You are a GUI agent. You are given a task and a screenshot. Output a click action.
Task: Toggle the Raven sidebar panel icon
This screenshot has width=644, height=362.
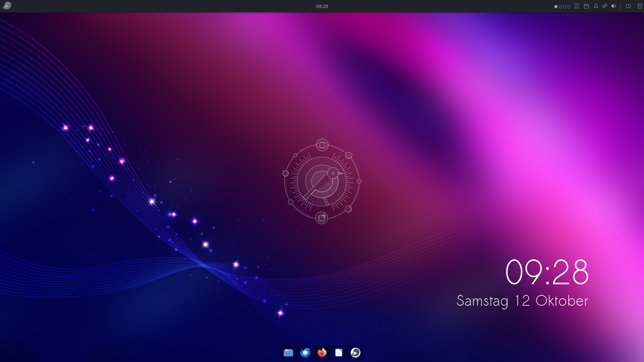coord(640,6)
